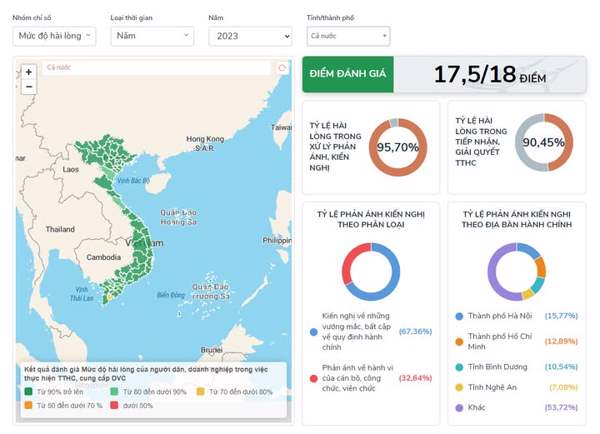600x434 pixels.
Task: Open the Nhóm chỉ số dropdown
Action: [x=54, y=36]
